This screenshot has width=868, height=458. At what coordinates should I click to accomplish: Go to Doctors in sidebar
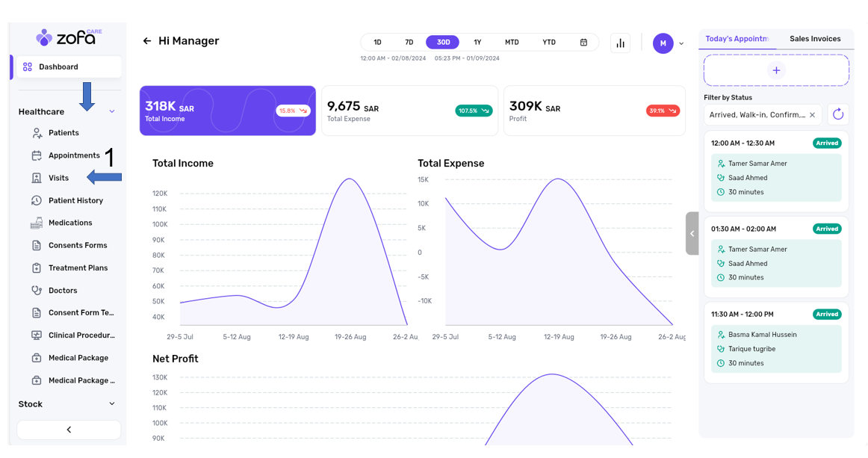pyautogui.click(x=63, y=291)
